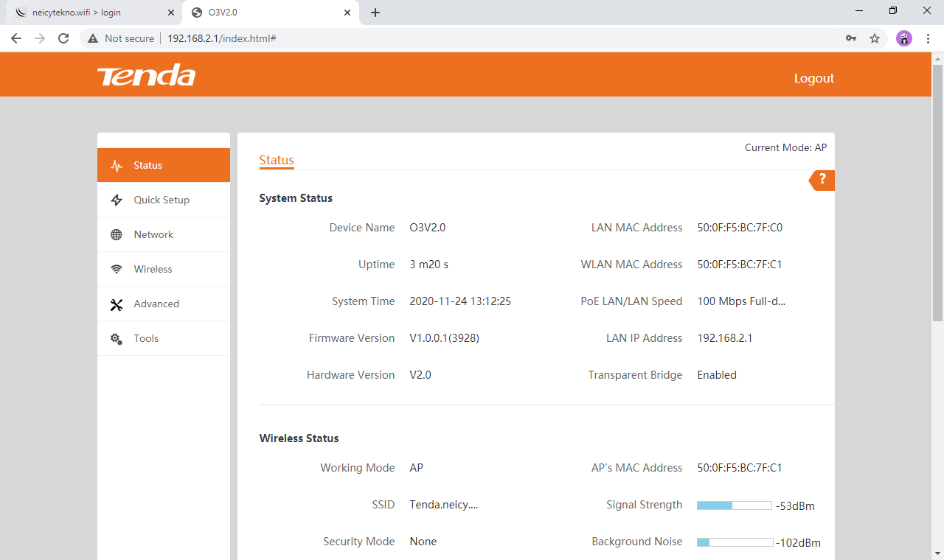Click the Tools gears icon
The width and height of the screenshot is (944, 560).
pos(117,339)
